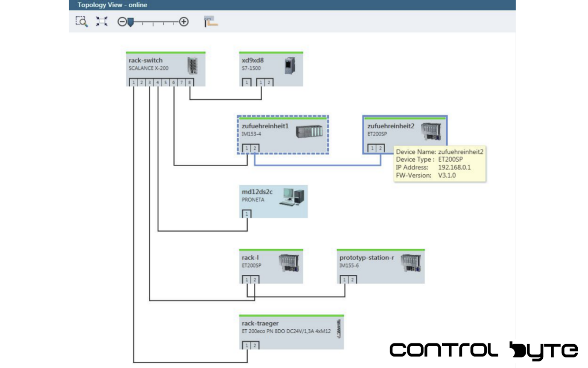Click the fit-view-to-window icon
This screenshot has height=368, width=588.
point(101,21)
